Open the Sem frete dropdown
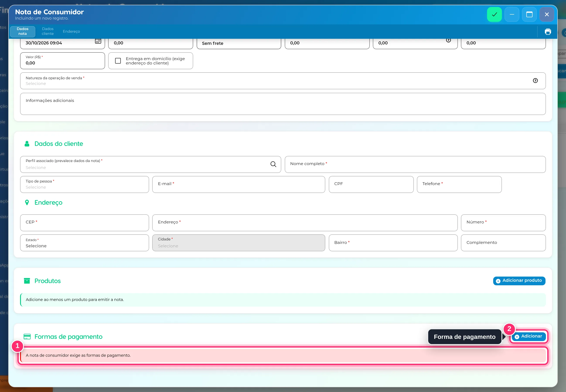This screenshot has width=566, height=392. [239, 44]
